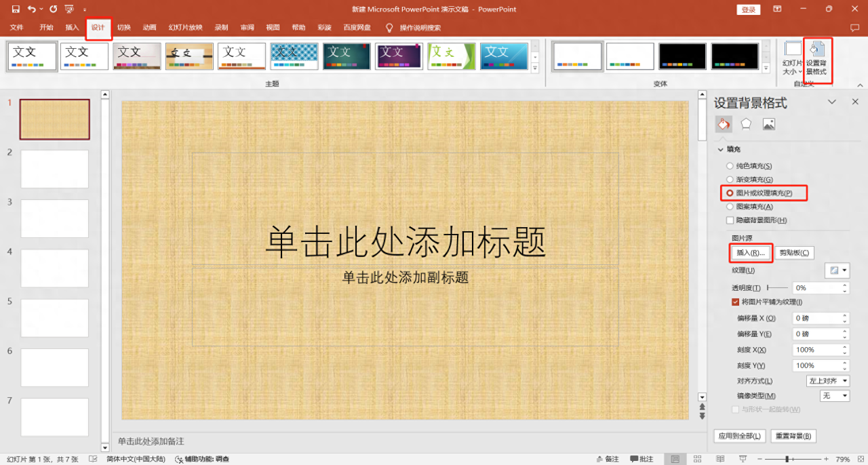
Task: Switch to Slide Sorter view in status bar
Action: click(x=697, y=458)
